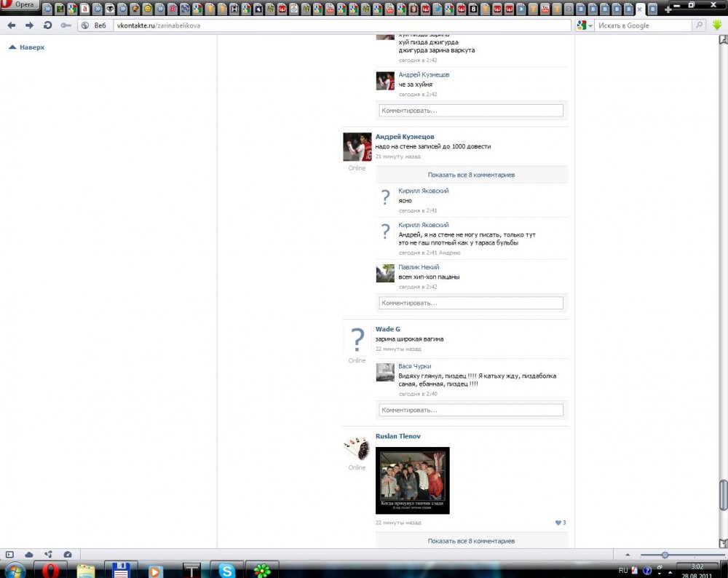Close the active tab with its X

point(639,9)
